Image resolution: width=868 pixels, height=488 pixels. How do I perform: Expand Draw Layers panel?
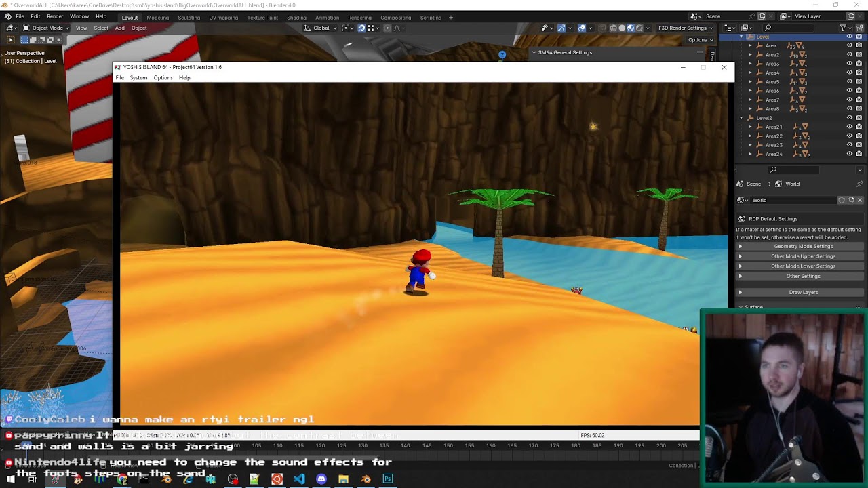point(800,292)
